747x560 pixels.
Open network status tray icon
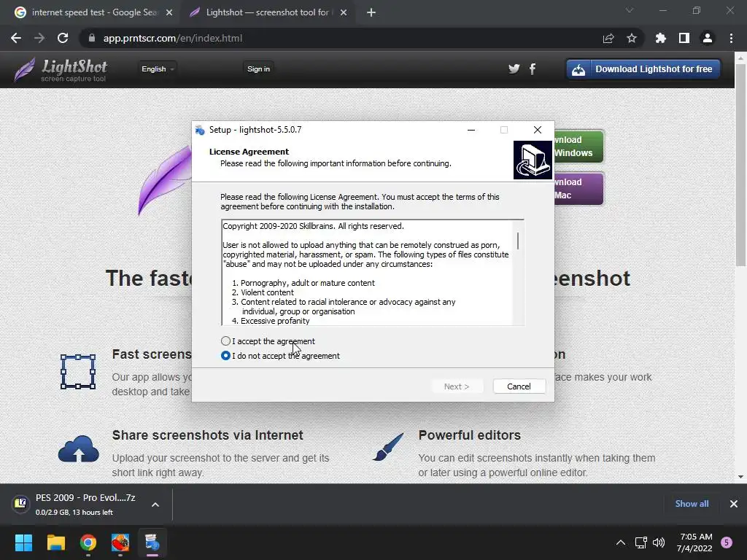(640, 542)
